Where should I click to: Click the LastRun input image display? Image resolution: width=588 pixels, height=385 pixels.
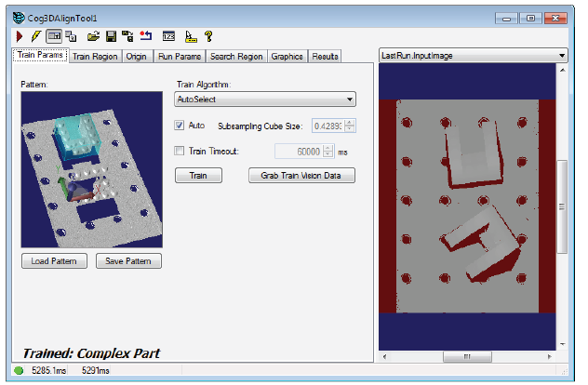click(467, 206)
